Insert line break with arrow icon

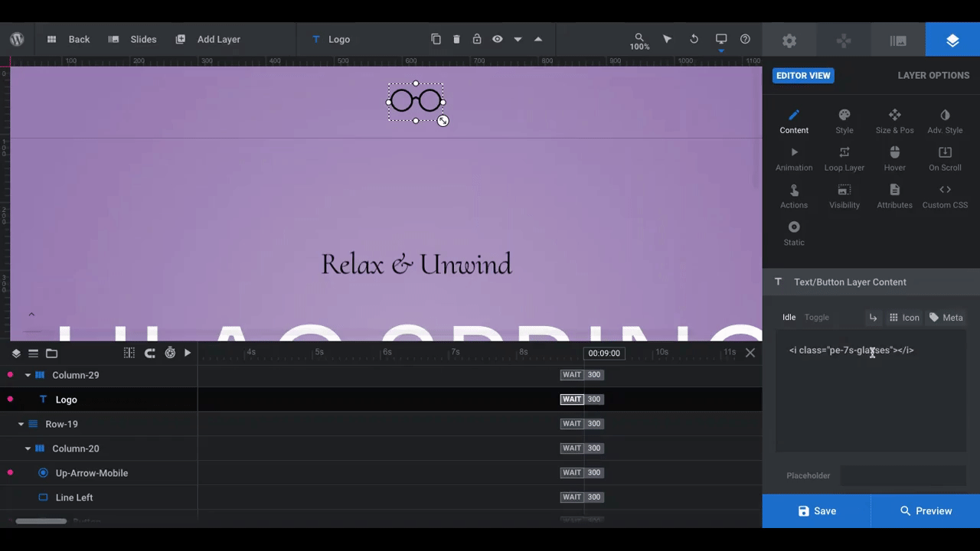coord(873,318)
